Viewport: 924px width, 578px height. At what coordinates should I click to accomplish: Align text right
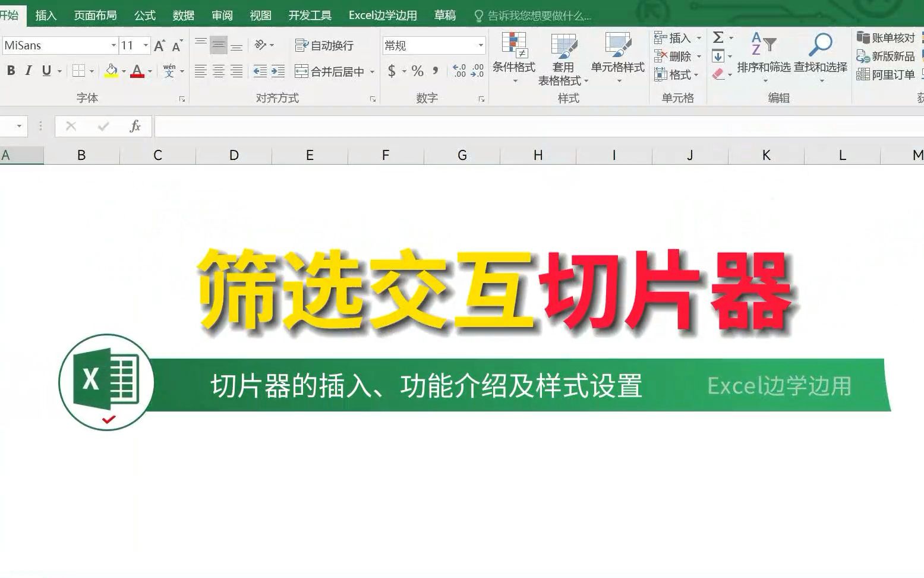(x=236, y=71)
